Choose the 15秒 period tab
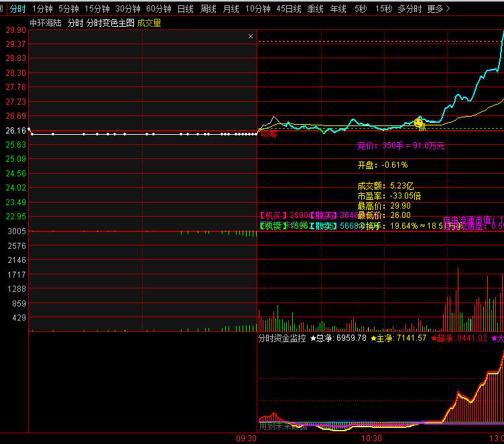 tap(383, 9)
